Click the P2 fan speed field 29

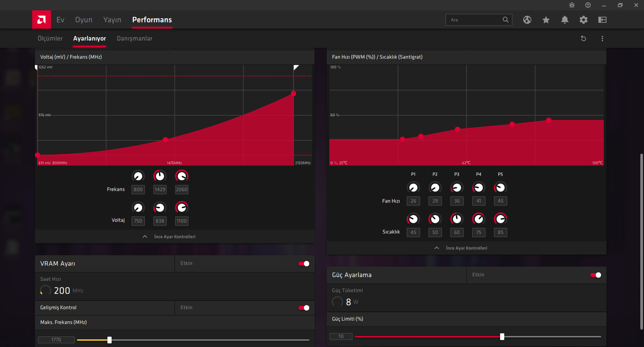click(435, 201)
